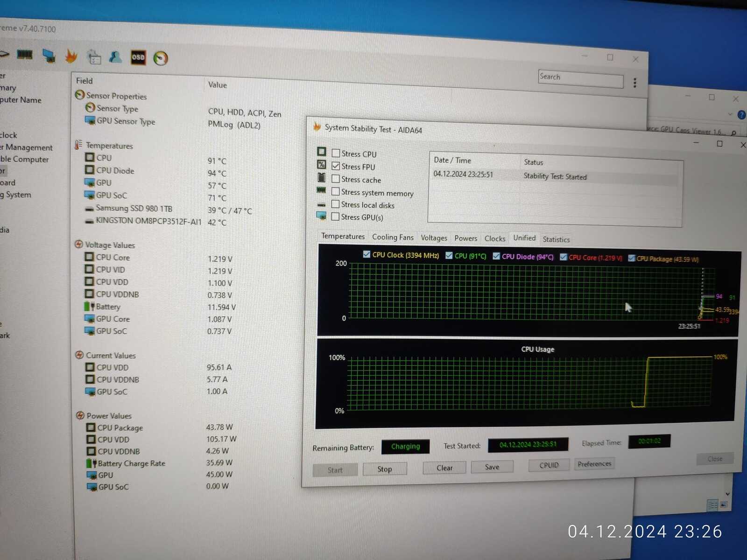The height and width of the screenshot is (560, 747).
Task: Click the percent icon beside Stress FPU
Action: [322, 164]
